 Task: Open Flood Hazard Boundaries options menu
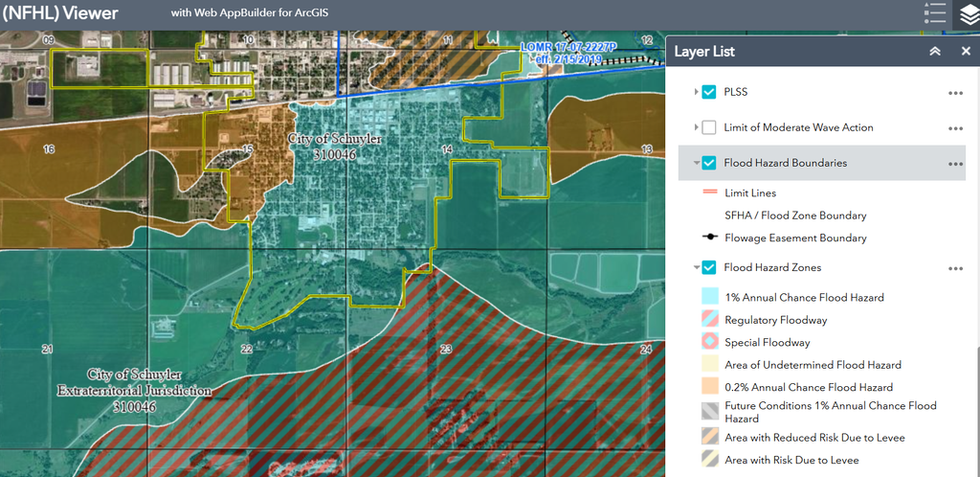(955, 164)
